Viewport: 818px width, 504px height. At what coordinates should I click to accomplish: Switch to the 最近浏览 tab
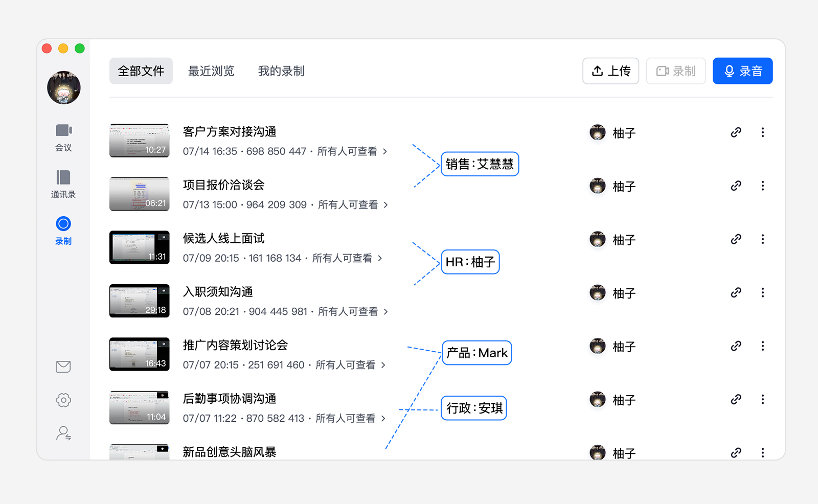[x=211, y=71]
